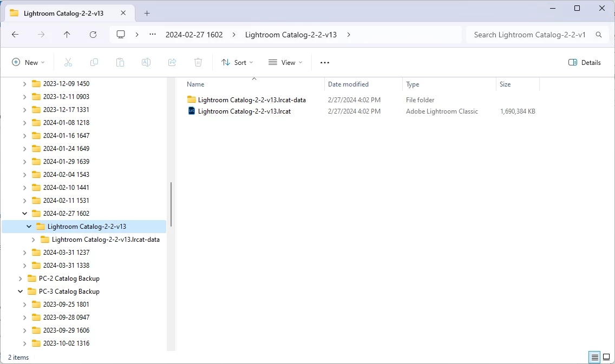Click the 1,690,384 KB size cell
615x364 pixels.
click(518, 111)
